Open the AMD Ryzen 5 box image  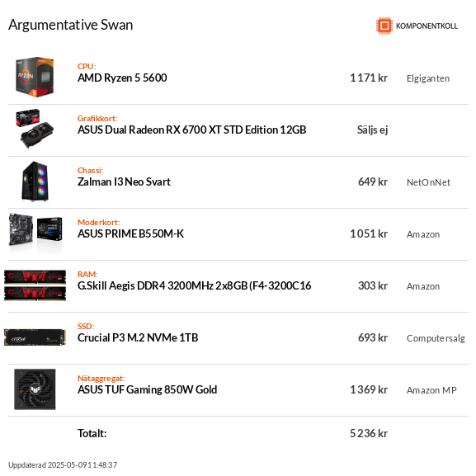tap(35, 77)
